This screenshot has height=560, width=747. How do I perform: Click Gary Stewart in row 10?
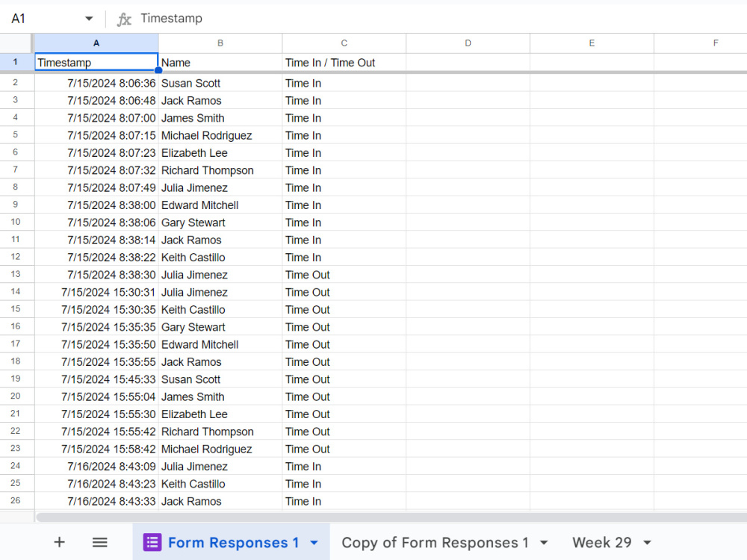(x=220, y=223)
